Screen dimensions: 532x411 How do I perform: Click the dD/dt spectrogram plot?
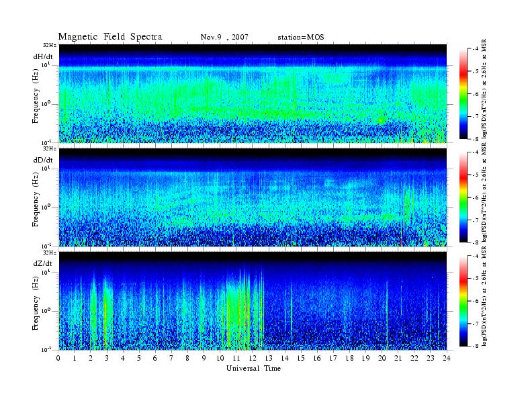[x=253, y=197]
